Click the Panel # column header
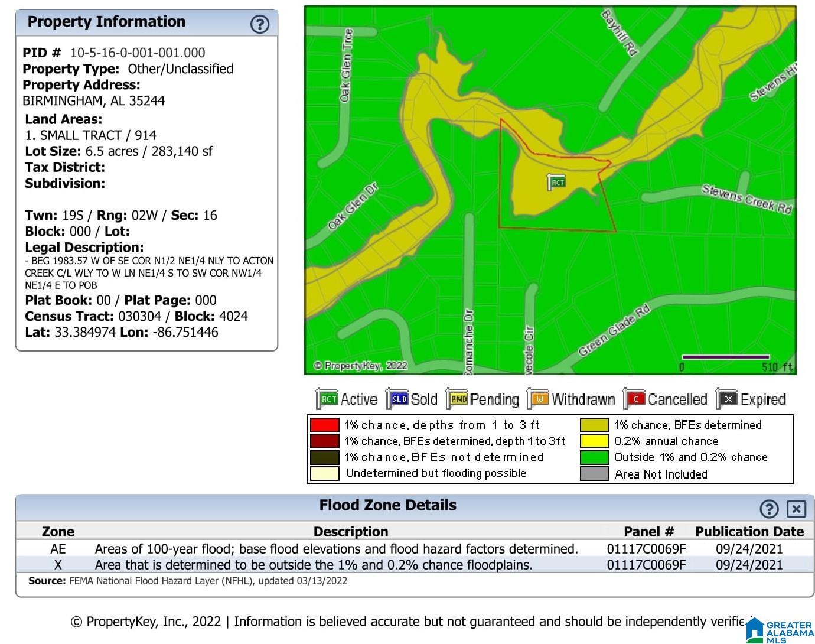815x644 pixels. [648, 532]
